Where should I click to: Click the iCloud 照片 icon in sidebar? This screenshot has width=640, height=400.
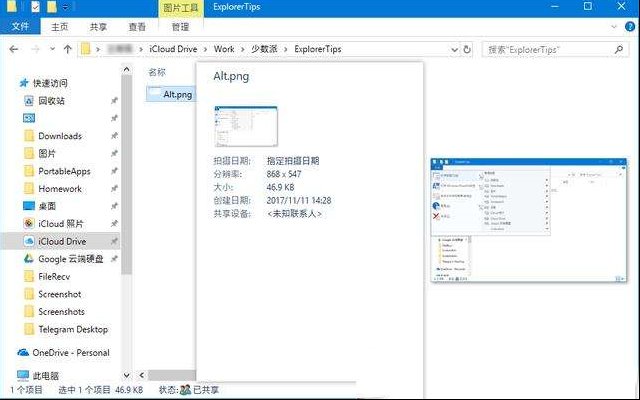[29, 224]
